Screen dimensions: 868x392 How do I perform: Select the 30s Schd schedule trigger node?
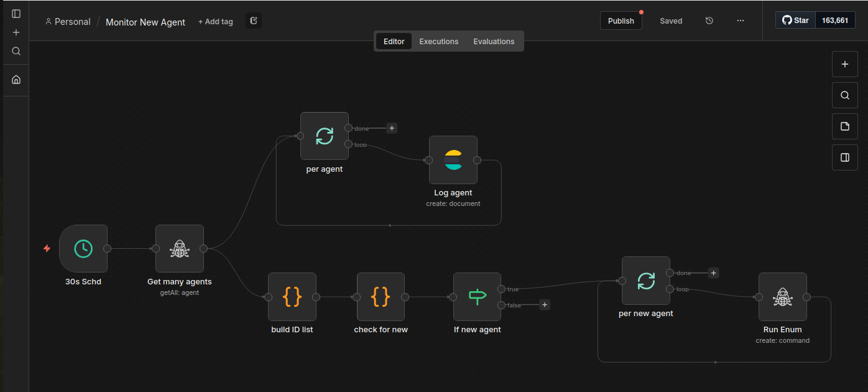tap(83, 248)
